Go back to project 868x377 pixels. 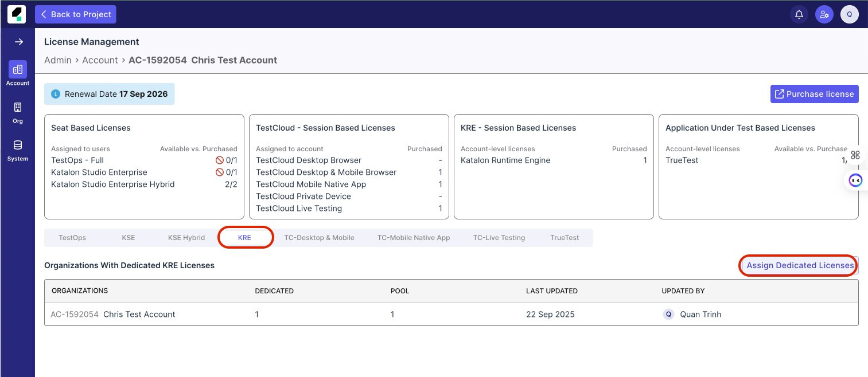point(76,14)
